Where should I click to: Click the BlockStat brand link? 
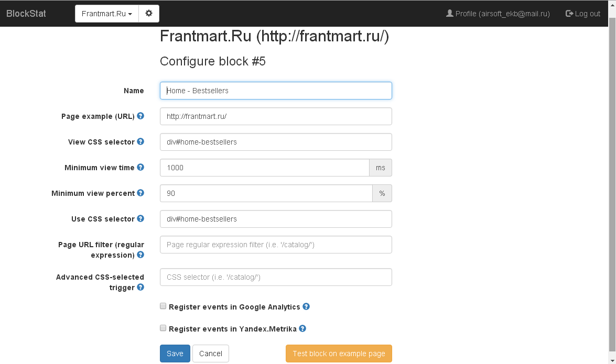click(x=26, y=14)
